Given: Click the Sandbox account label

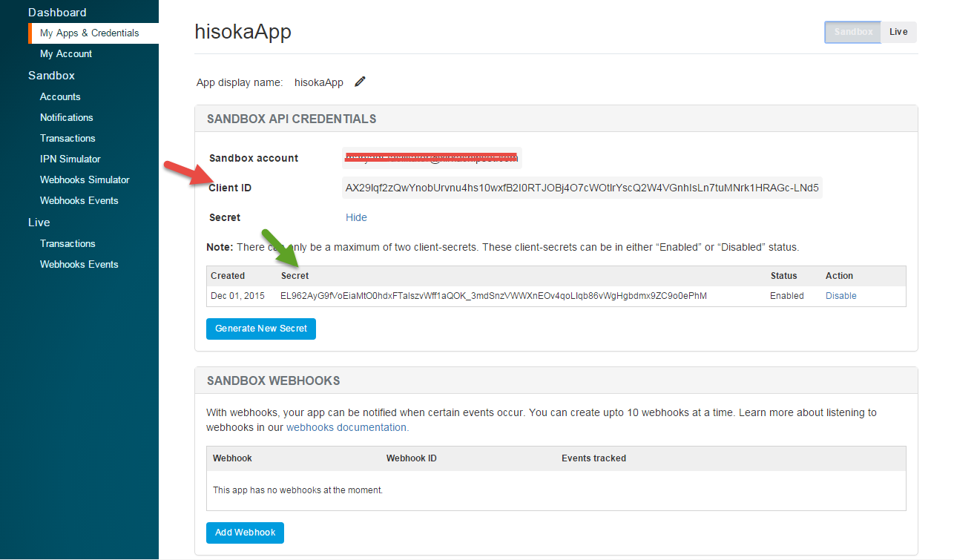Looking at the screenshot, I should pyautogui.click(x=254, y=158).
